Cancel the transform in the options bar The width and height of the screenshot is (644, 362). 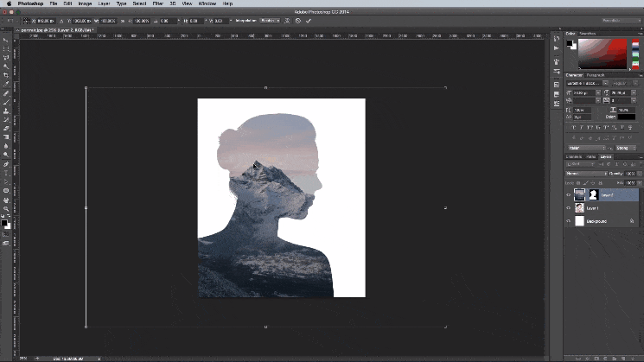[298, 21]
